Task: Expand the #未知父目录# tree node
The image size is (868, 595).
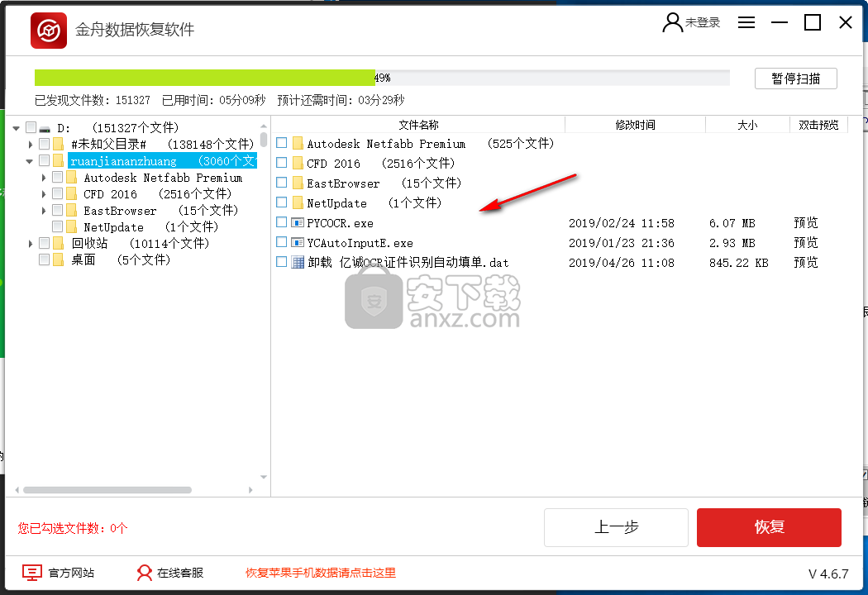Action: (31, 145)
